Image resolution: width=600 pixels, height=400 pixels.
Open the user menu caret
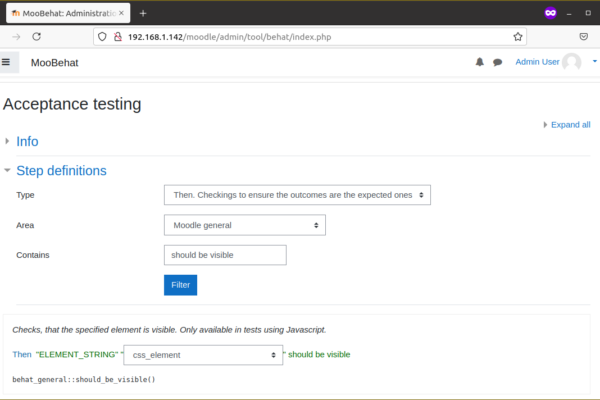[x=595, y=61]
